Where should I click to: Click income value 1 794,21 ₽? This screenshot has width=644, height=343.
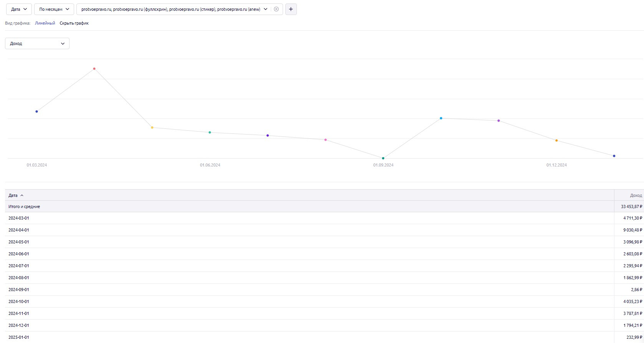click(632, 325)
